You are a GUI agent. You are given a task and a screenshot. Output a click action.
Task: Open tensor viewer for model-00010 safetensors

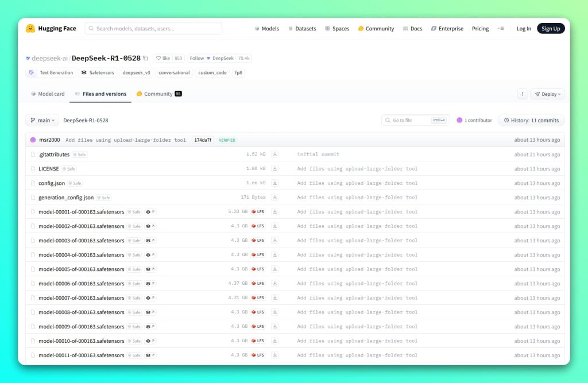pos(150,341)
